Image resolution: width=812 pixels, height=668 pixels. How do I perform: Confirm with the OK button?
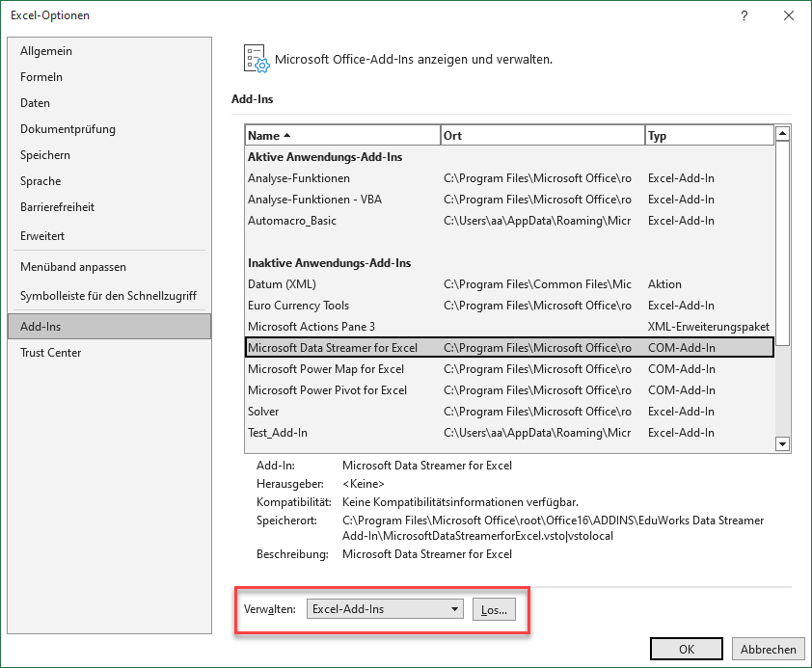click(x=687, y=649)
